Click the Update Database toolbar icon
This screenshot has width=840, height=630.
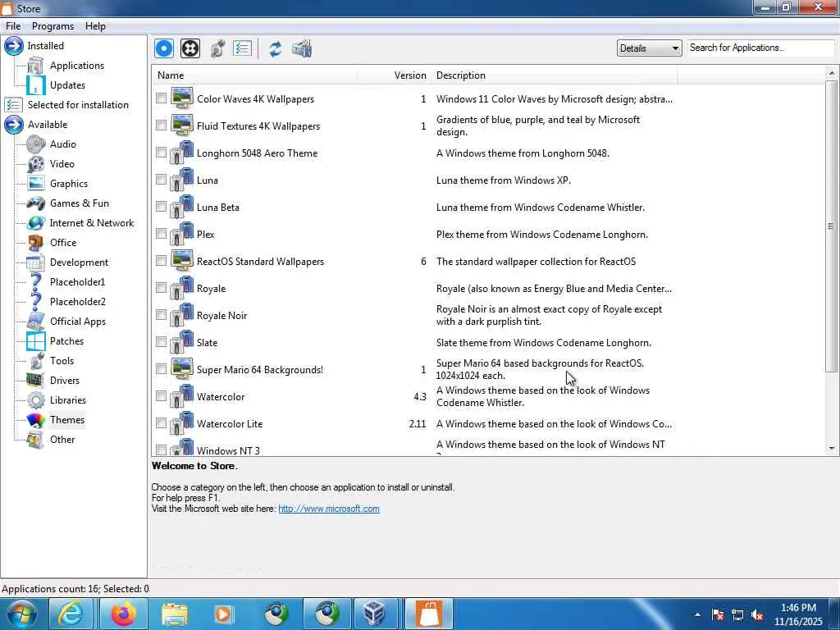click(302, 48)
